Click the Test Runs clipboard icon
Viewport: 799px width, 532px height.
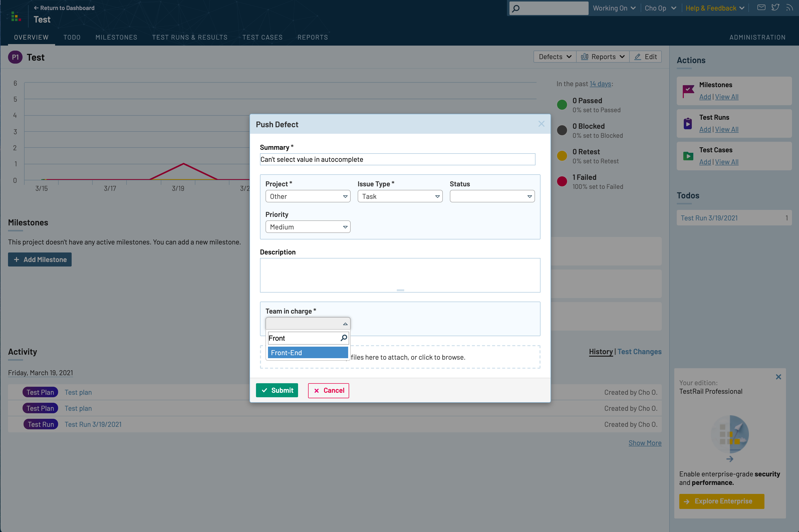coord(688,123)
